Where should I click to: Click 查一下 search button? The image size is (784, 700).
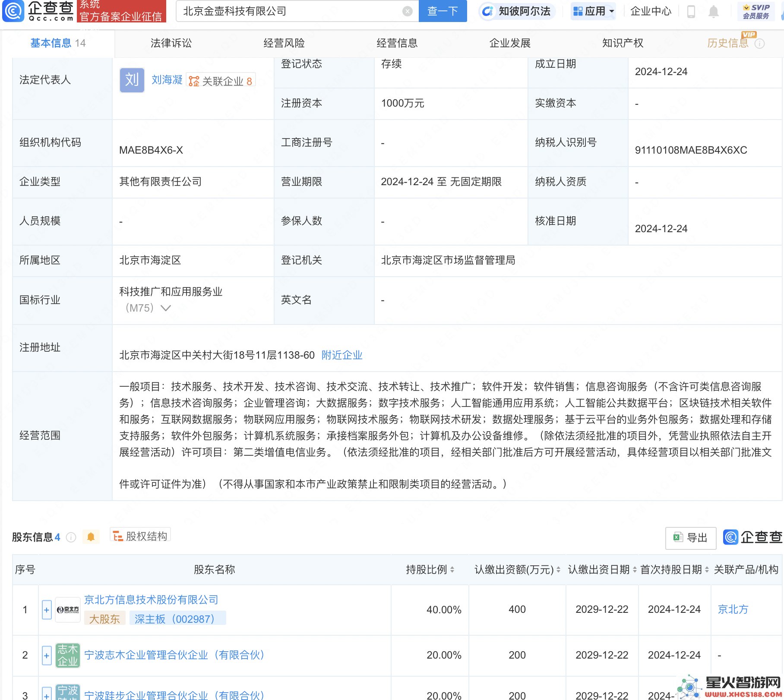coord(443,11)
